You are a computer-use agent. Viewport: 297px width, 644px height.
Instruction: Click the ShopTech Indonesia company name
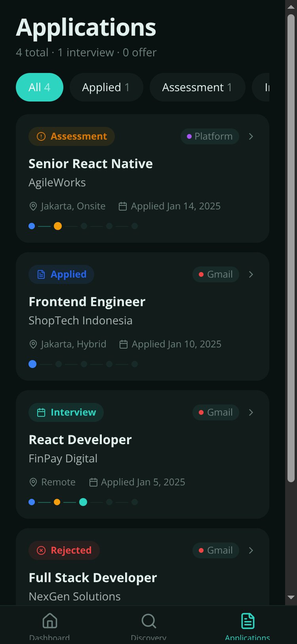click(x=80, y=320)
